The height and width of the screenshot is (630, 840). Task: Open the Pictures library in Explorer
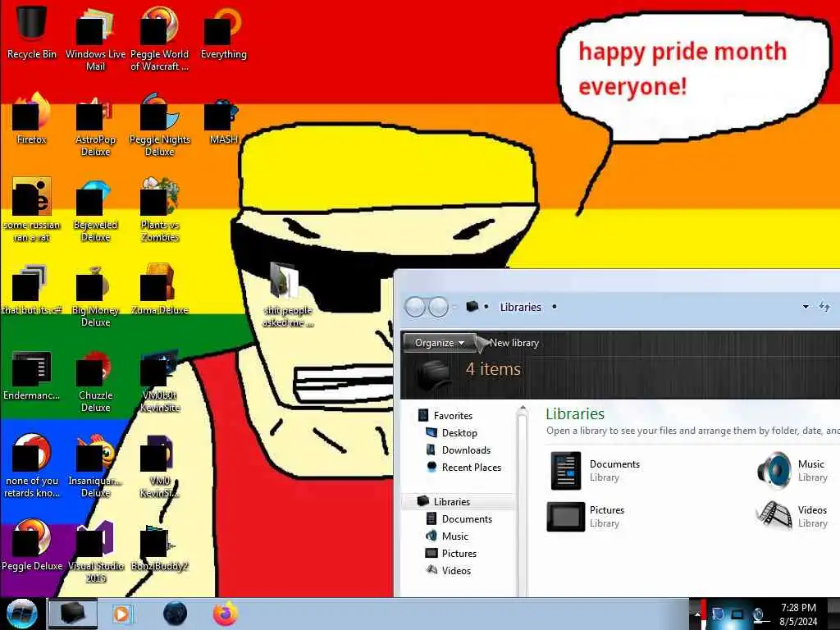[586, 517]
